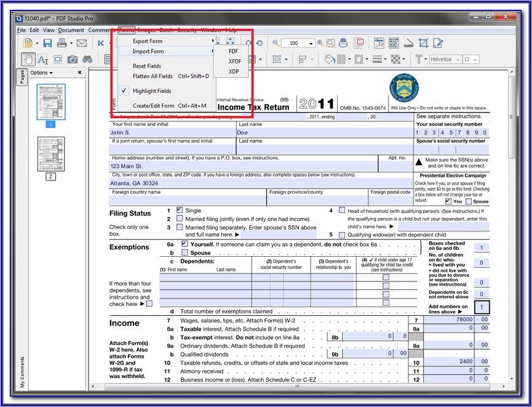Choose Import Form from the Forms menu

coord(148,51)
